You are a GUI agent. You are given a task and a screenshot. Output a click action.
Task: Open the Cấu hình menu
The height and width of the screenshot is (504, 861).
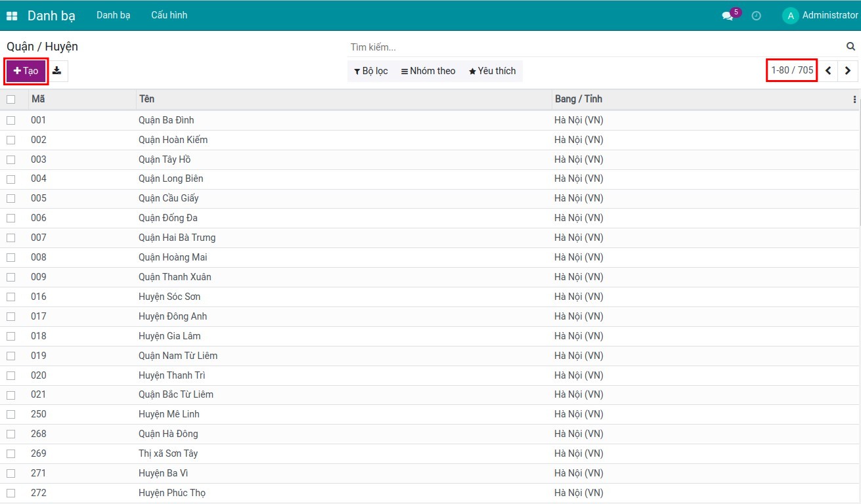coord(169,15)
